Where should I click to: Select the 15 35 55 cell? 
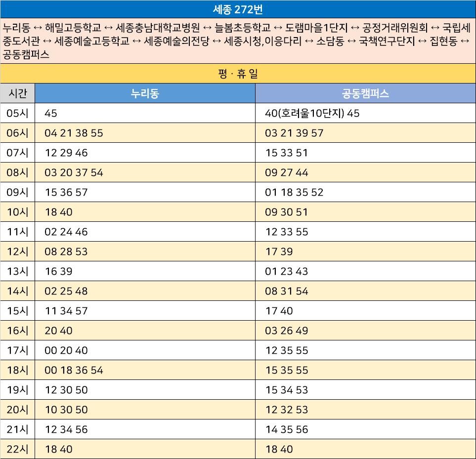point(365,370)
